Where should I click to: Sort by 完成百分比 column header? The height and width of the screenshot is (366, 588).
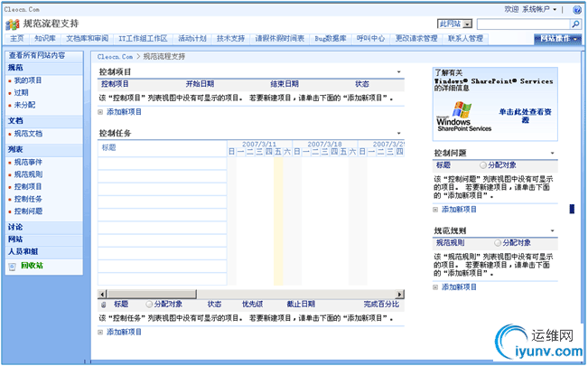point(381,304)
